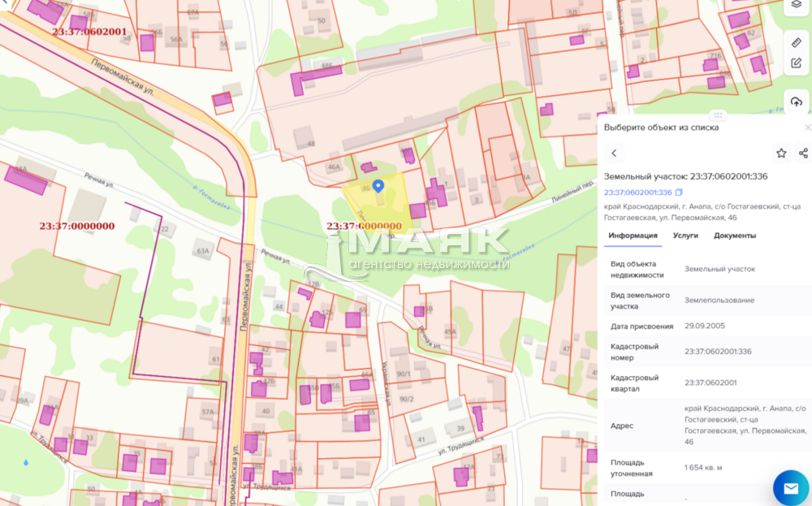Click the cloud upload icon

click(796, 102)
